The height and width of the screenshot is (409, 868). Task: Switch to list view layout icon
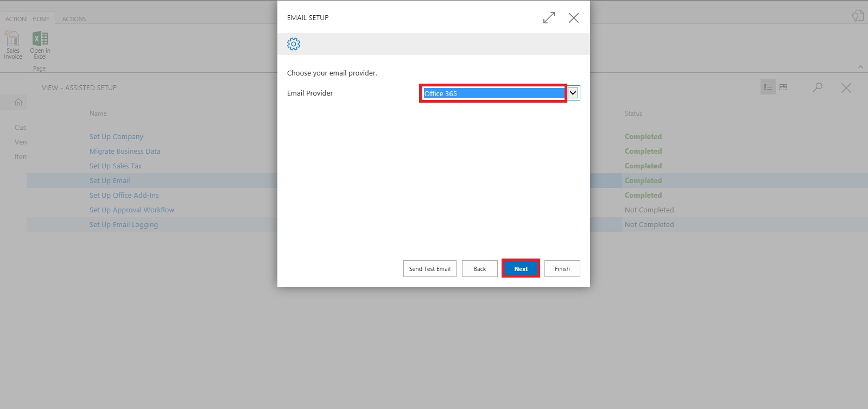point(768,87)
